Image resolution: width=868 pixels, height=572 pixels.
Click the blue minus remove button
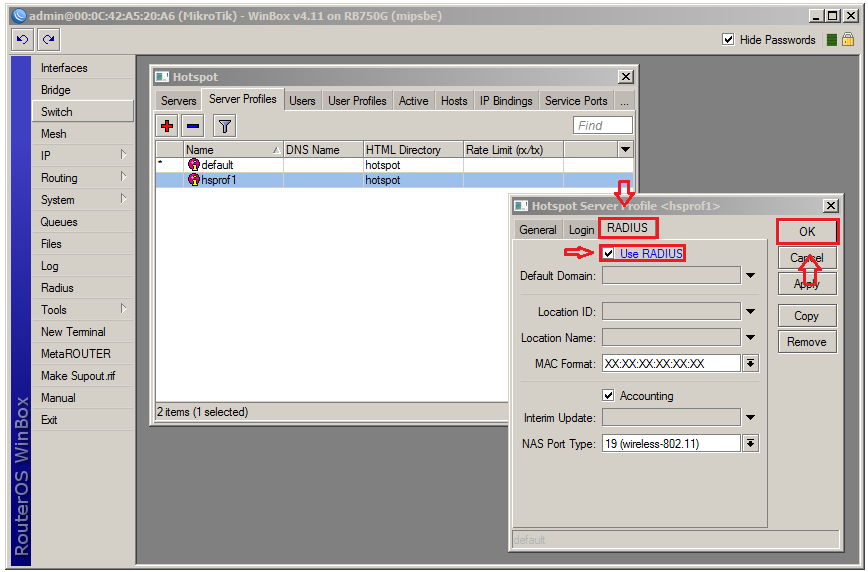tap(193, 125)
